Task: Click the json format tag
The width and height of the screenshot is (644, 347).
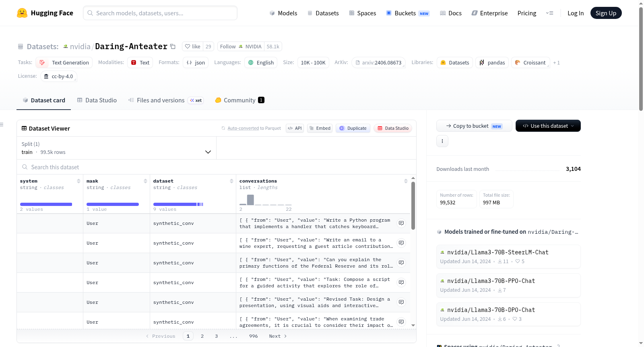Action: [196, 62]
